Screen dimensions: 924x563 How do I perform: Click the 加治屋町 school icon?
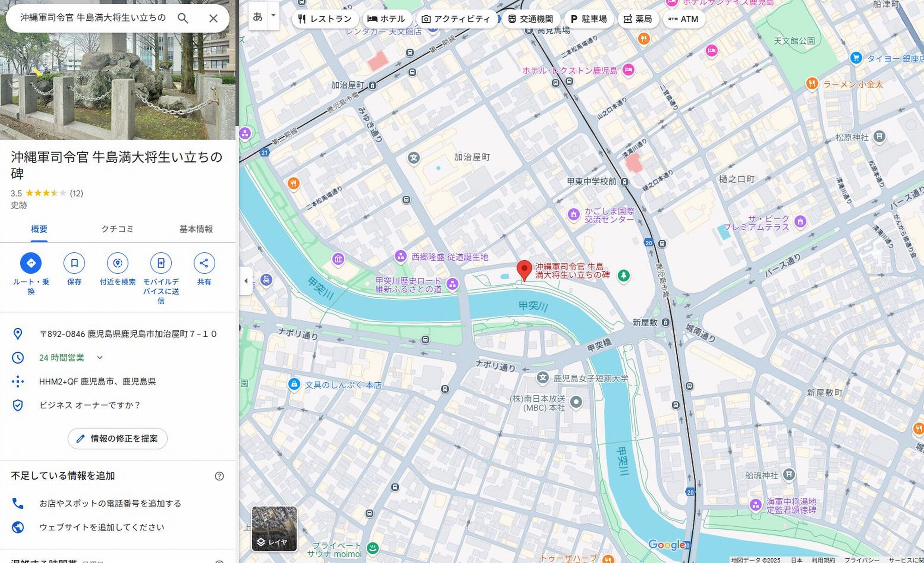click(x=413, y=158)
